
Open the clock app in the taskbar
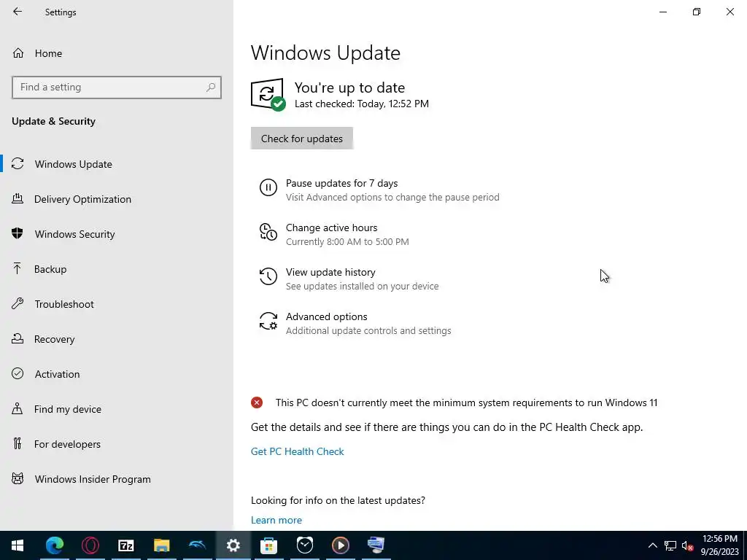coord(304,545)
